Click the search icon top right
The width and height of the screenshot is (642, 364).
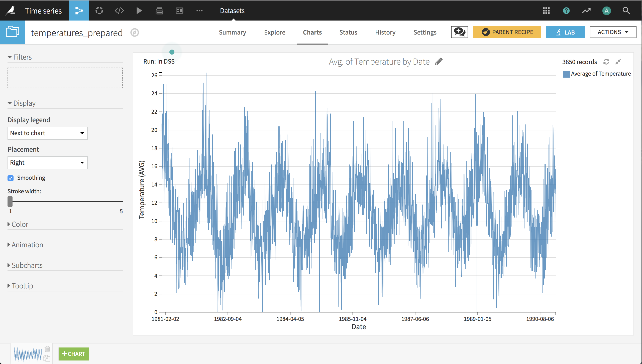[x=626, y=11]
